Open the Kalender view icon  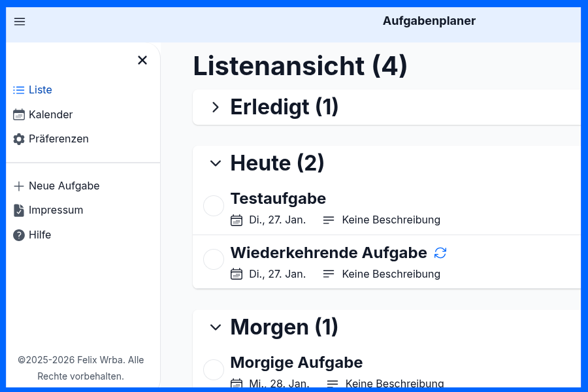pos(18,114)
